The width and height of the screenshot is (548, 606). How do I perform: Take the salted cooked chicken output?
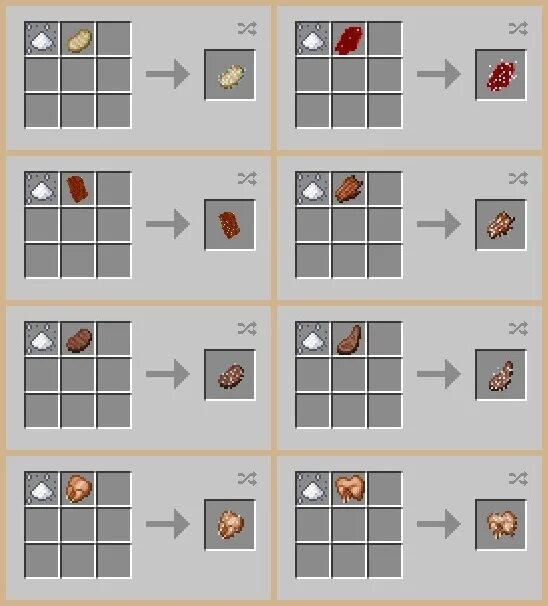pos(231,524)
